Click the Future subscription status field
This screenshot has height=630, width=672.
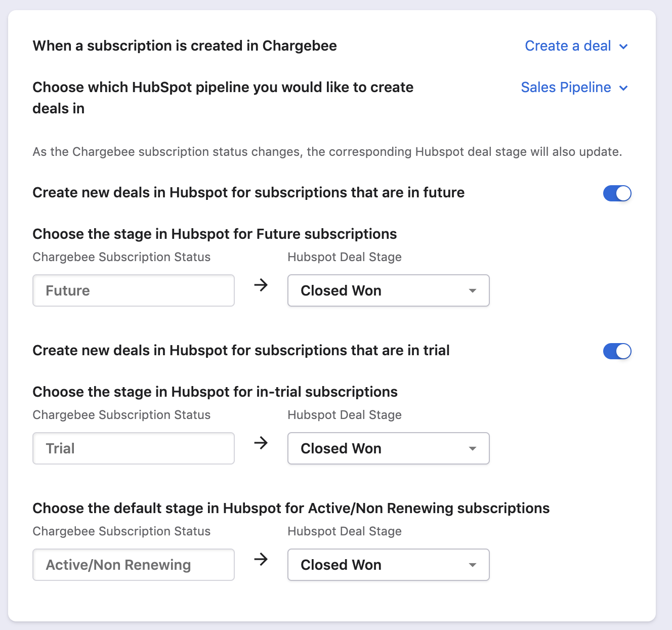(134, 290)
